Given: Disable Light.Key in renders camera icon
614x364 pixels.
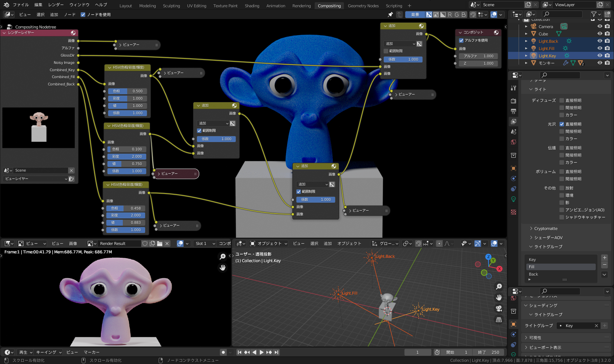Looking at the screenshot, I should pyautogui.click(x=607, y=55).
